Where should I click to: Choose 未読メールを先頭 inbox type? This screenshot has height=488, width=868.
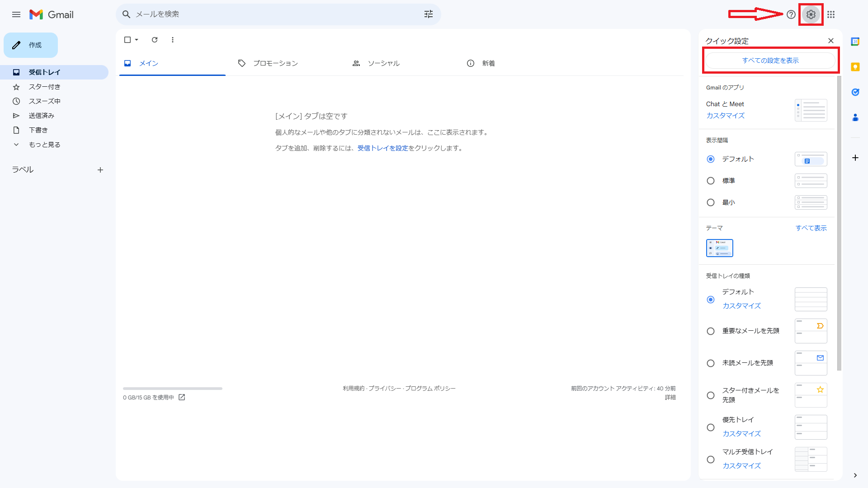tap(710, 363)
